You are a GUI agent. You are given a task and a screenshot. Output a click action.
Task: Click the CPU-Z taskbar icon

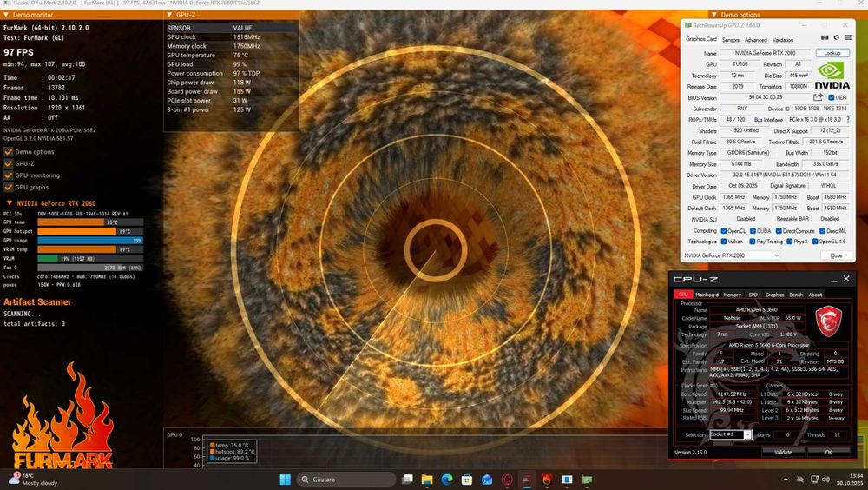(x=527, y=480)
